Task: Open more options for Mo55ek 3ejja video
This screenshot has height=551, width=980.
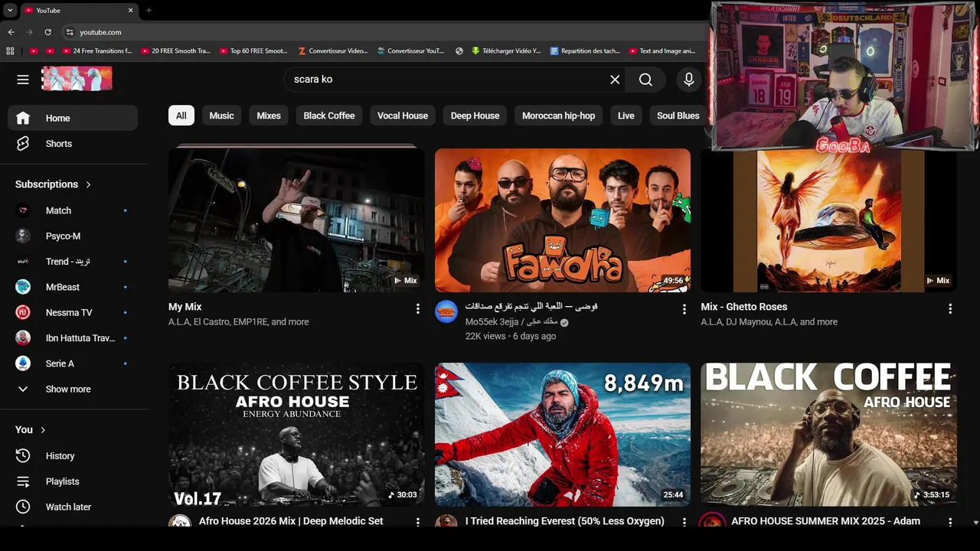Action: click(x=684, y=308)
